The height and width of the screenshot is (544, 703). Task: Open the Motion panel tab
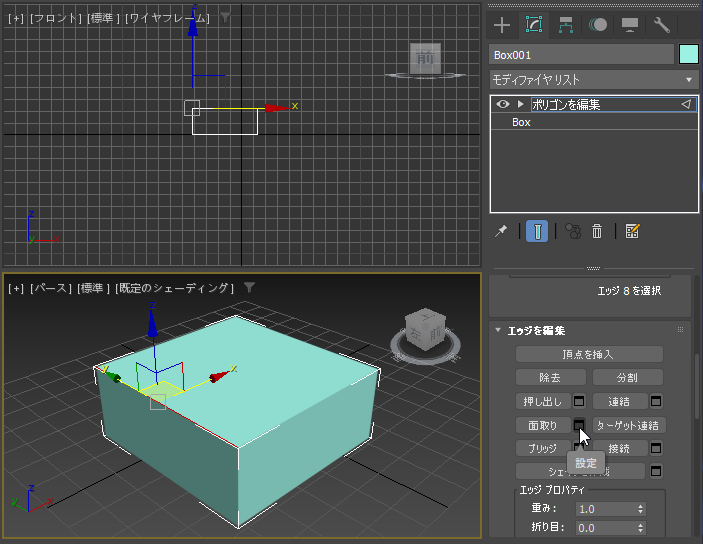point(598,25)
